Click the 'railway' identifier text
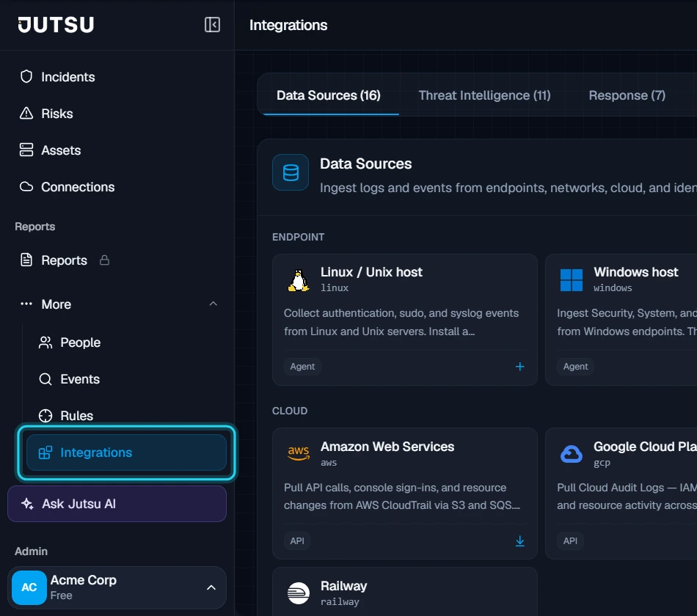697x616 pixels. pyautogui.click(x=340, y=602)
